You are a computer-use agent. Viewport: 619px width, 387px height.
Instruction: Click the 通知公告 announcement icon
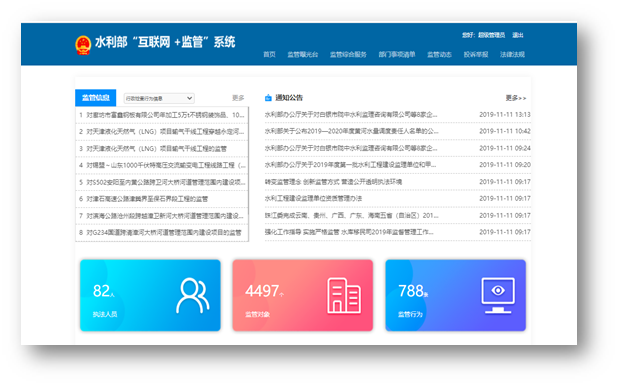(268, 98)
